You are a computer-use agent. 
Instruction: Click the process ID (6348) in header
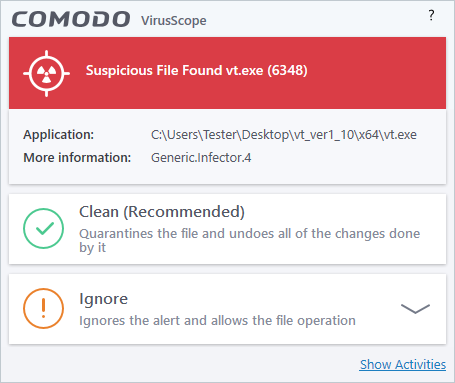click(287, 70)
